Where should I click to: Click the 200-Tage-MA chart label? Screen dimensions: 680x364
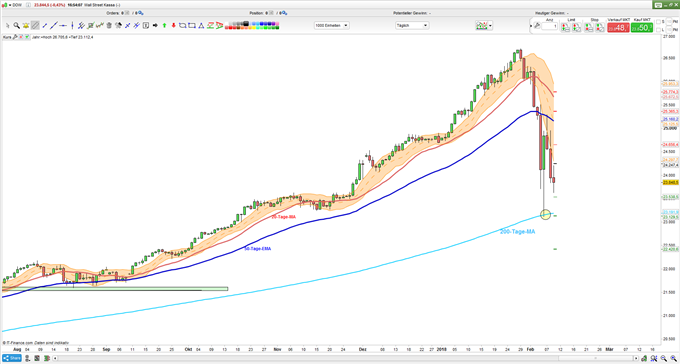coord(517,232)
